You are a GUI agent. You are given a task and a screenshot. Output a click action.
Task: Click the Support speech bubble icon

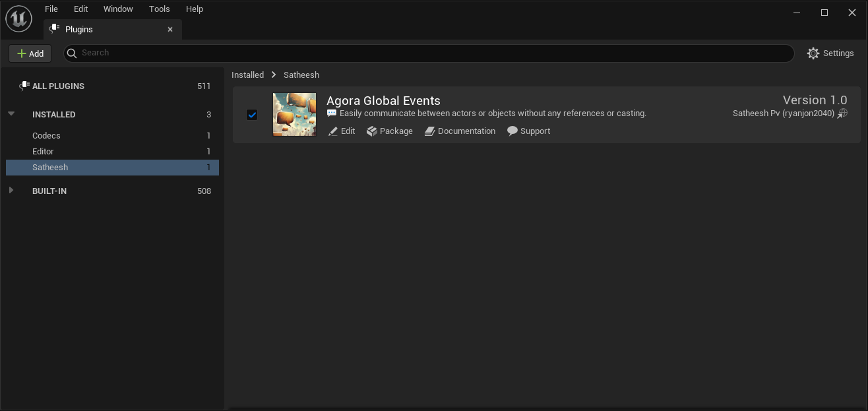[x=512, y=131]
